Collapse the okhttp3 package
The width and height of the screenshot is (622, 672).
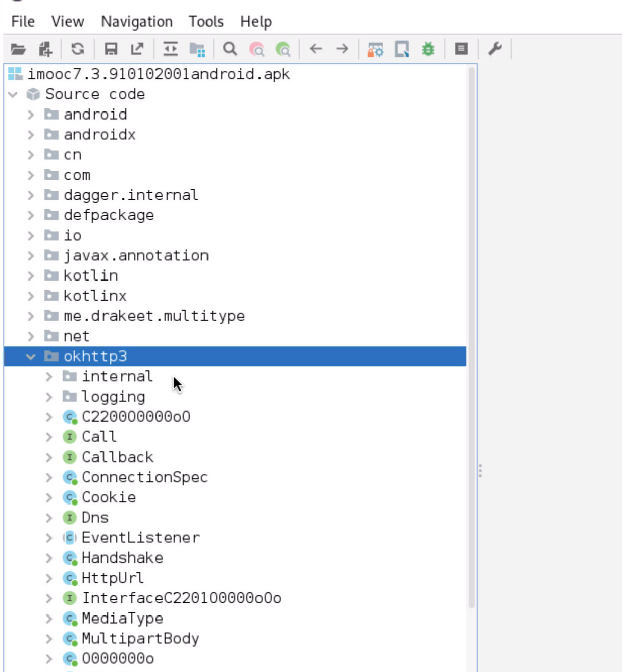coord(31,357)
